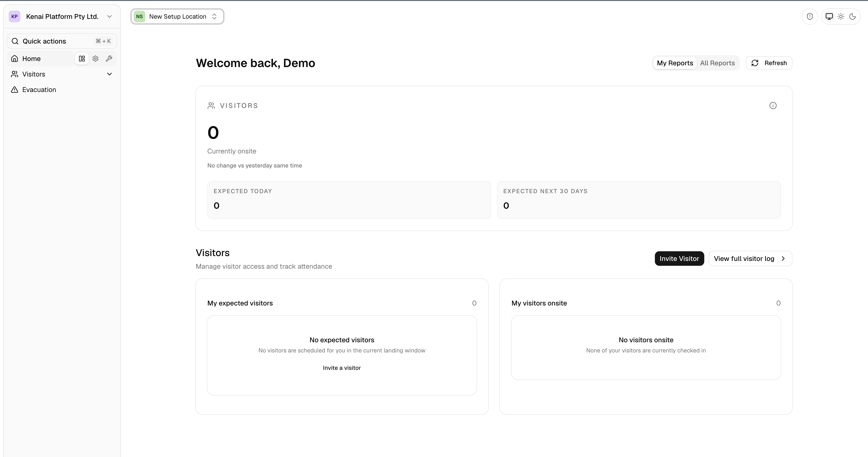Click the search magnifier in Quick actions

[15, 41]
